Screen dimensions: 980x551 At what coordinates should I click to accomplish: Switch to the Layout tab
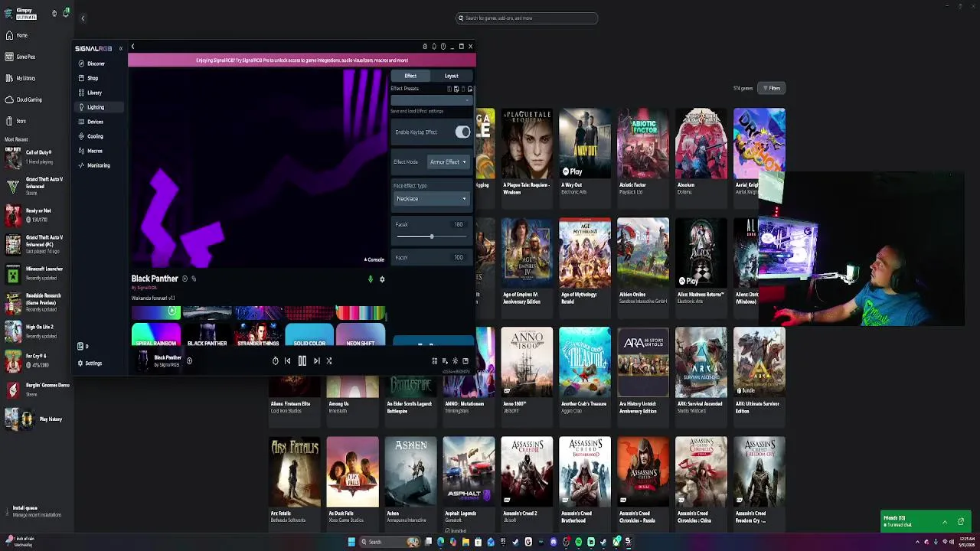[x=452, y=76]
